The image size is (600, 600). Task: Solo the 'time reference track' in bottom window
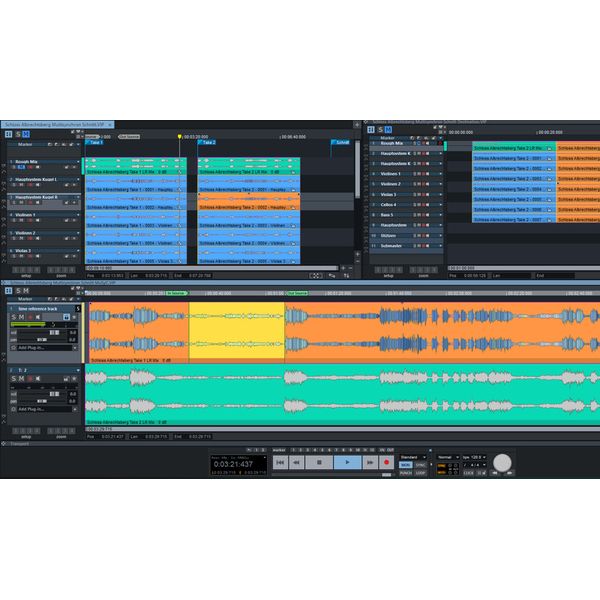pyautogui.click(x=14, y=317)
